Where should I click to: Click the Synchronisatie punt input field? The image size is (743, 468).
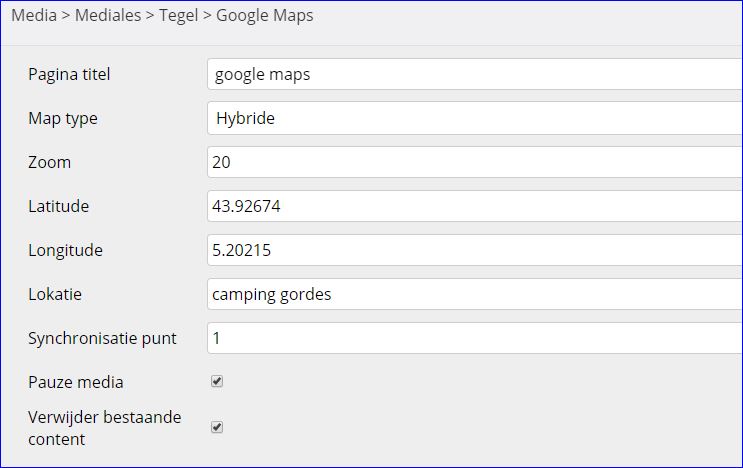[475, 338]
